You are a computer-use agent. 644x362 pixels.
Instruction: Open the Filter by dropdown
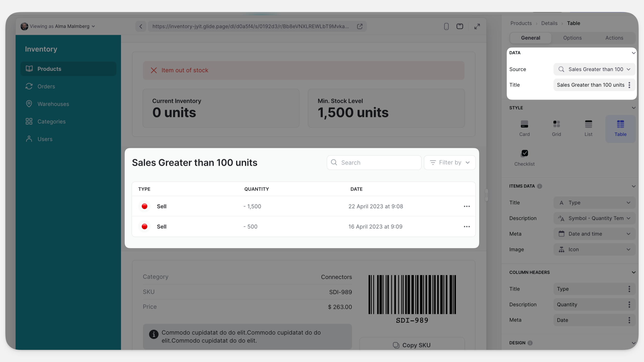(x=450, y=163)
